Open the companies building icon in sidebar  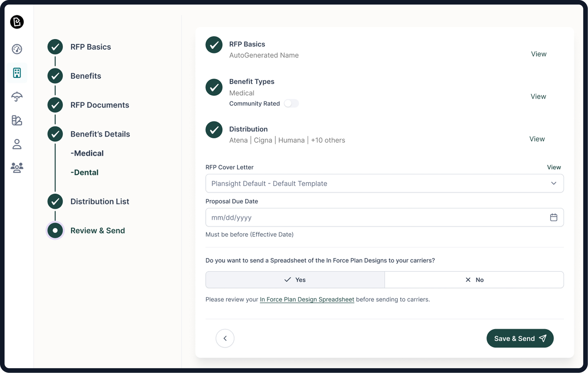pos(17,73)
